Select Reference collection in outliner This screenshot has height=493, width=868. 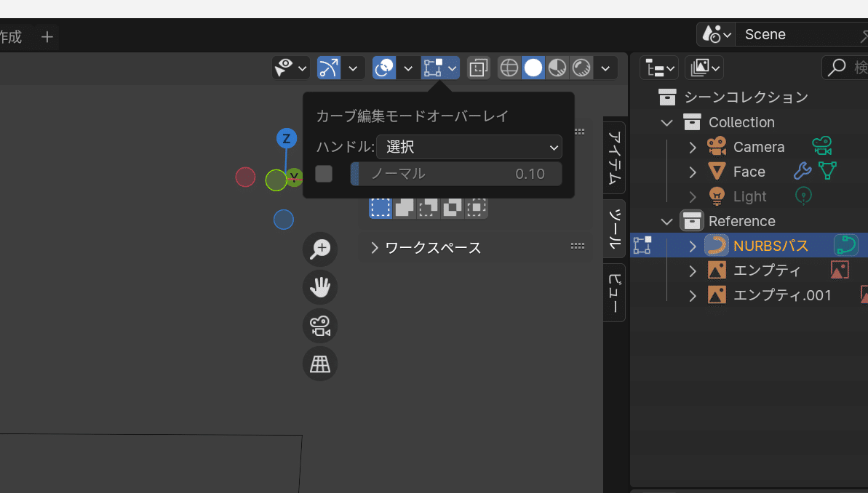click(742, 221)
